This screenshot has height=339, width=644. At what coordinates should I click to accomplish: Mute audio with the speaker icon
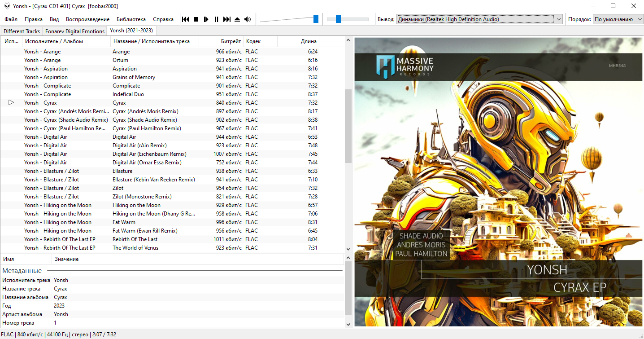(248, 19)
